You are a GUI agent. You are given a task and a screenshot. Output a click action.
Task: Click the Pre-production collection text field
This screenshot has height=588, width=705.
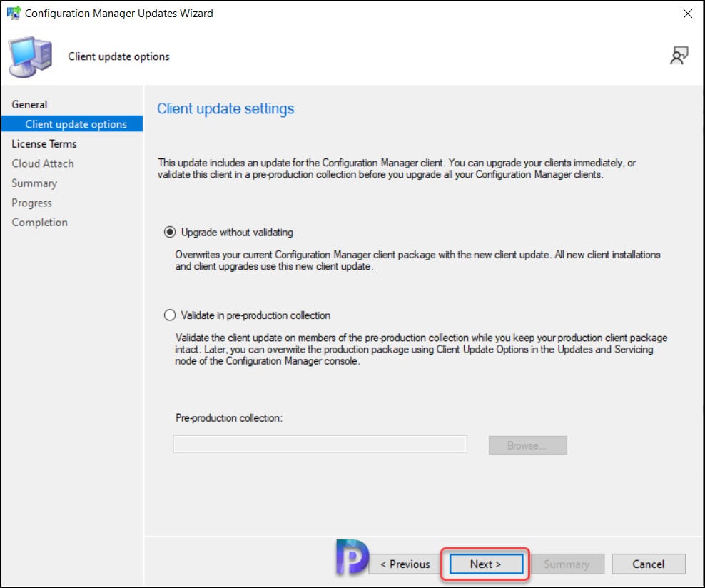point(320,444)
